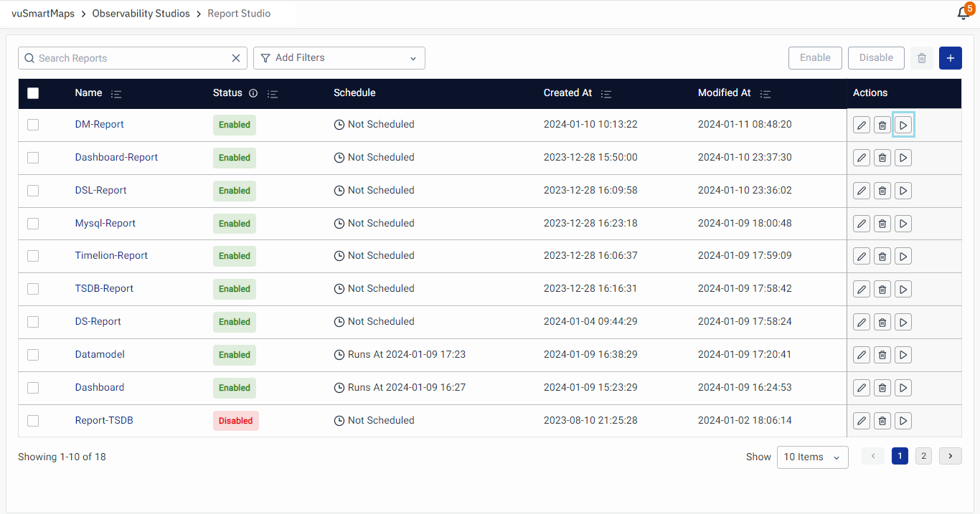Select the Datamodel row checkbox
The width and height of the screenshot is (980, 514).
[33, 355]
